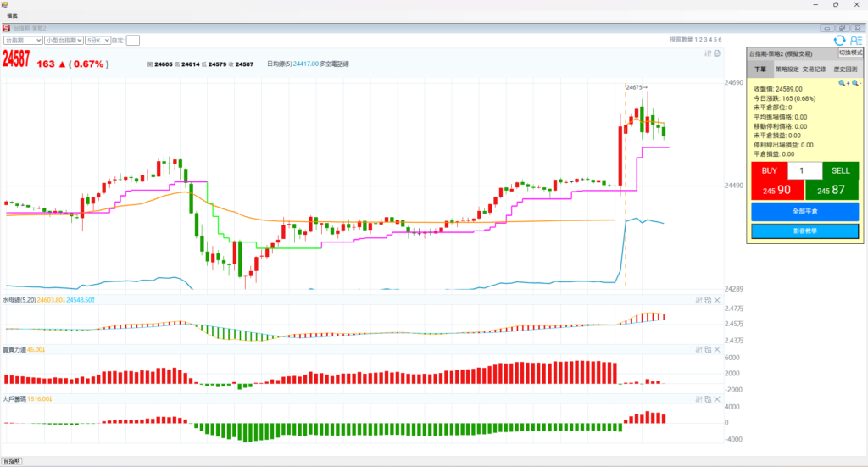Expand the 小型台指期 contract dropdown
Viewport: 868px width, 467px height.
[64, 40]
